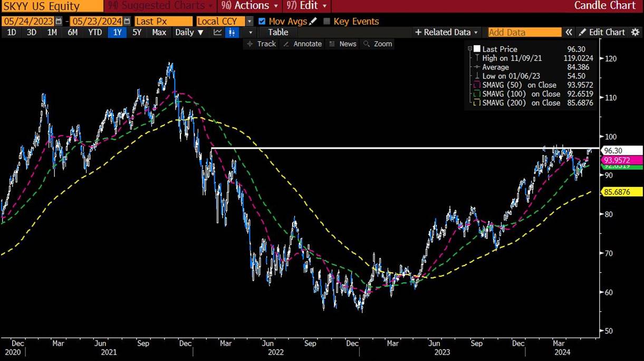Show the Max date range
The height and width of the screenshot is (361, 644).
tap(159, 32)
